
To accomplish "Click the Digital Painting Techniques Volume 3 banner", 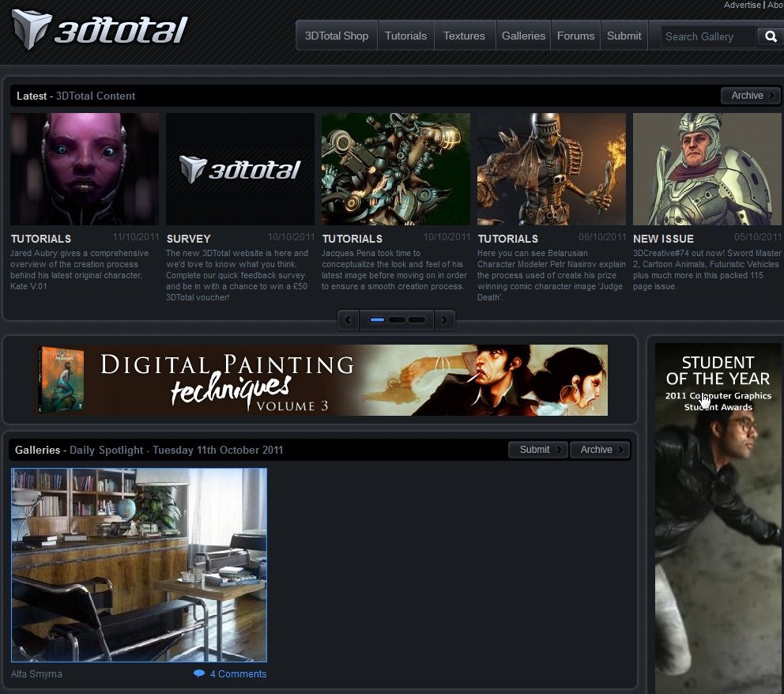I will [323, 380].
